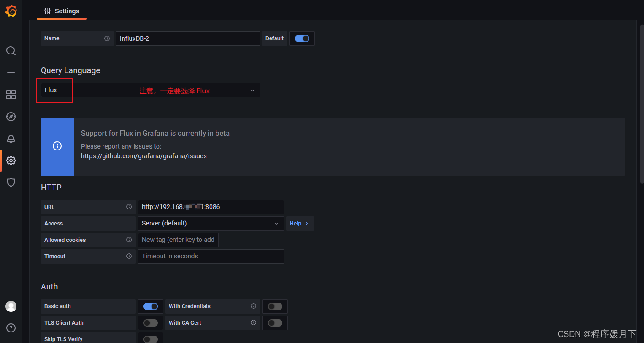Click the 'Support for Flux in Grafana' beta text
644x343 pixels.
155,134
